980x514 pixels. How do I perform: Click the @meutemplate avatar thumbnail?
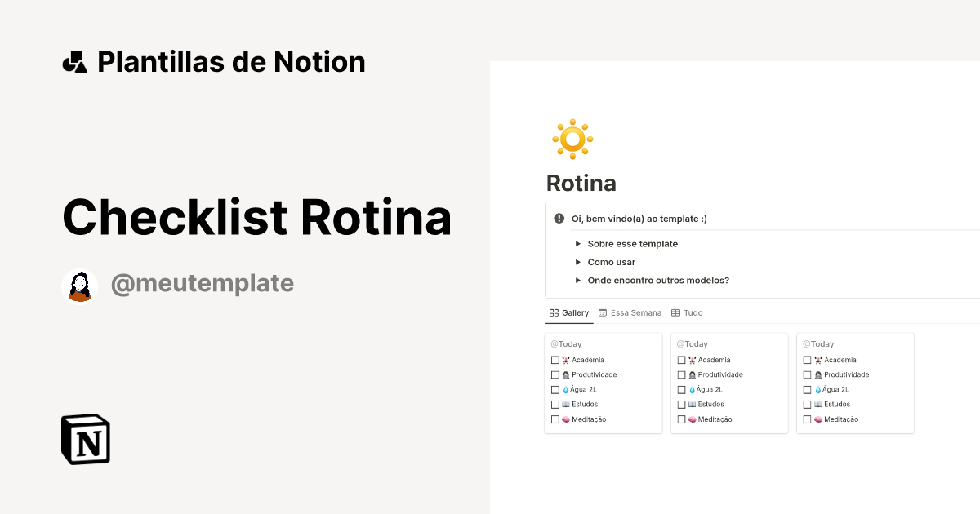tap(79, 286)
